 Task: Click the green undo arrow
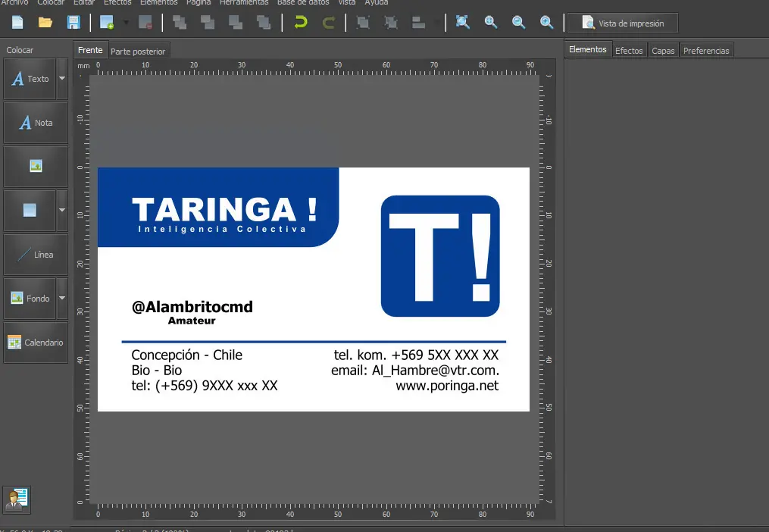click(301, 23)
